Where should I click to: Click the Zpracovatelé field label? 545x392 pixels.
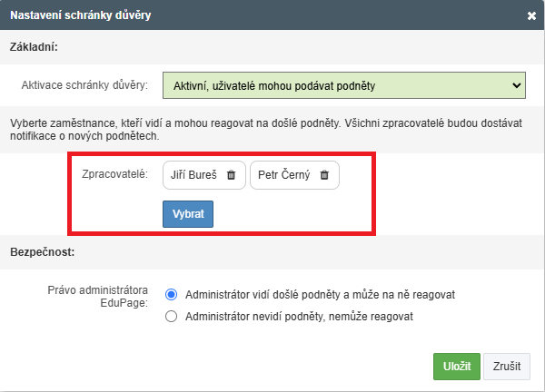[114, 174]
